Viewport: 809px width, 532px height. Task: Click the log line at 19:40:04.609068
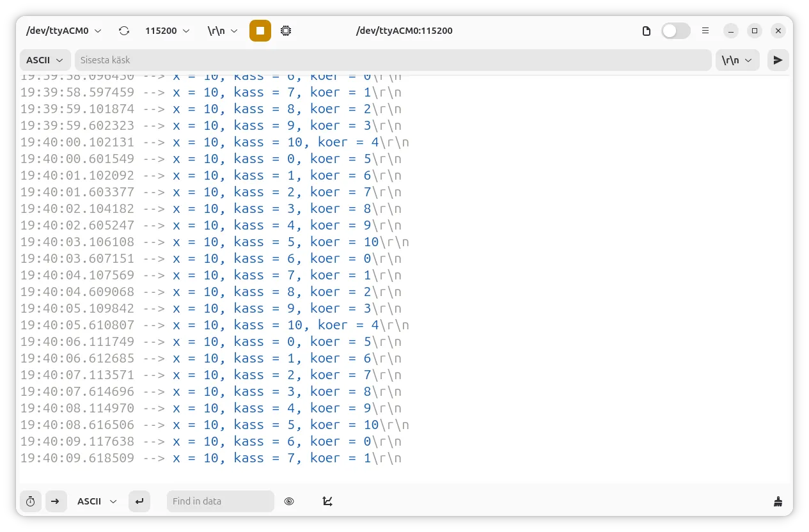(211, 292)
